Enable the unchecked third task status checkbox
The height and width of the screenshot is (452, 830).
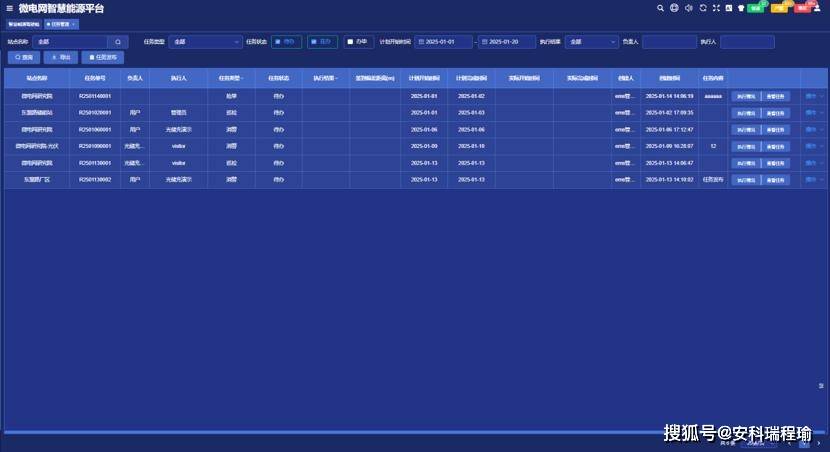click(350, 42)
